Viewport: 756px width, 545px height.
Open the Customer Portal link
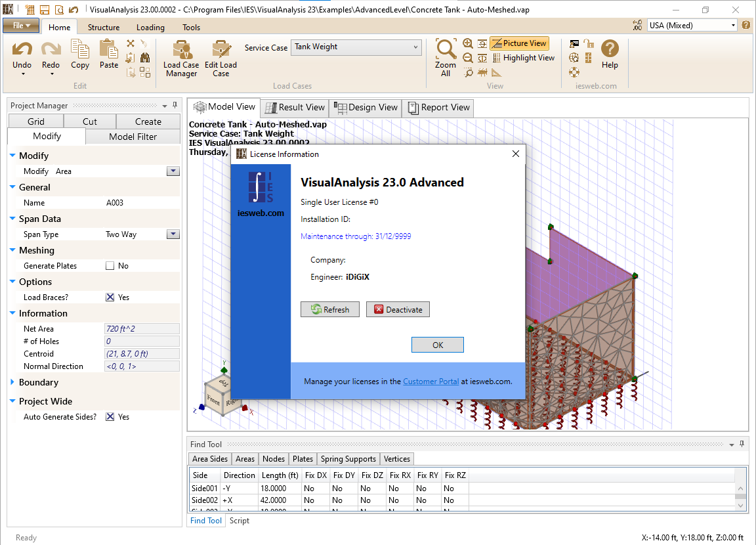point(430,381)
